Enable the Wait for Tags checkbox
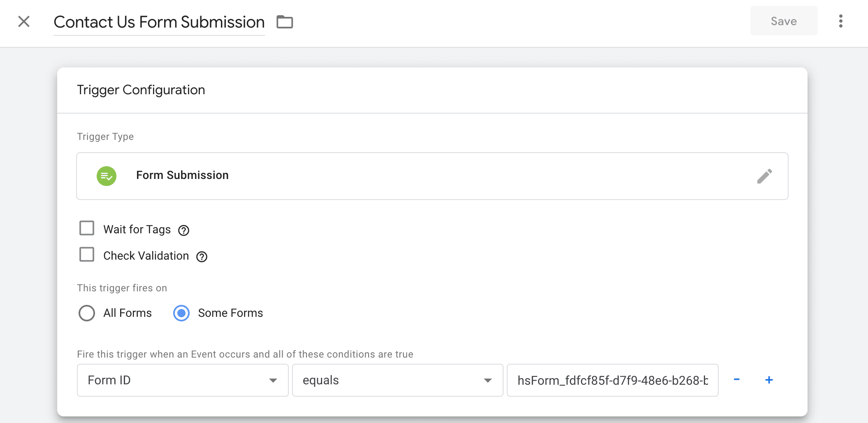868x423 pixels. pos(87,228)
